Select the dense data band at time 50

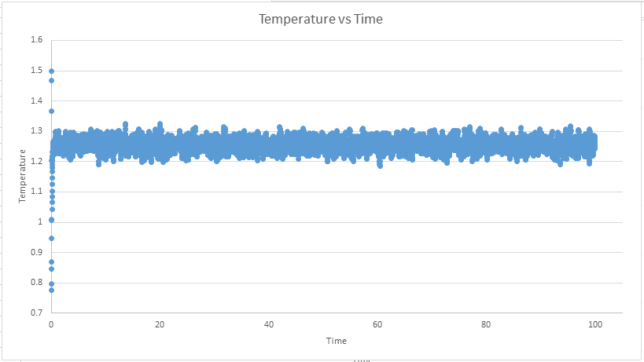point(323,145)
